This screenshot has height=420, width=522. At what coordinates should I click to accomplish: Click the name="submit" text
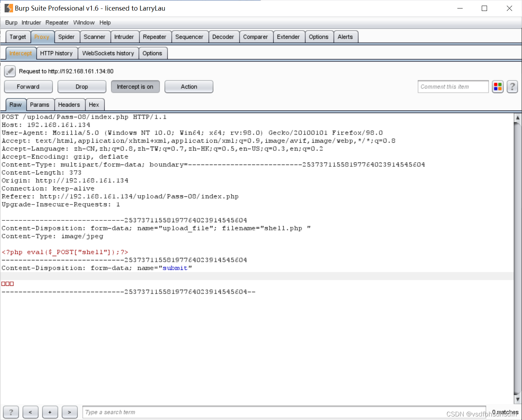[165, 268]
